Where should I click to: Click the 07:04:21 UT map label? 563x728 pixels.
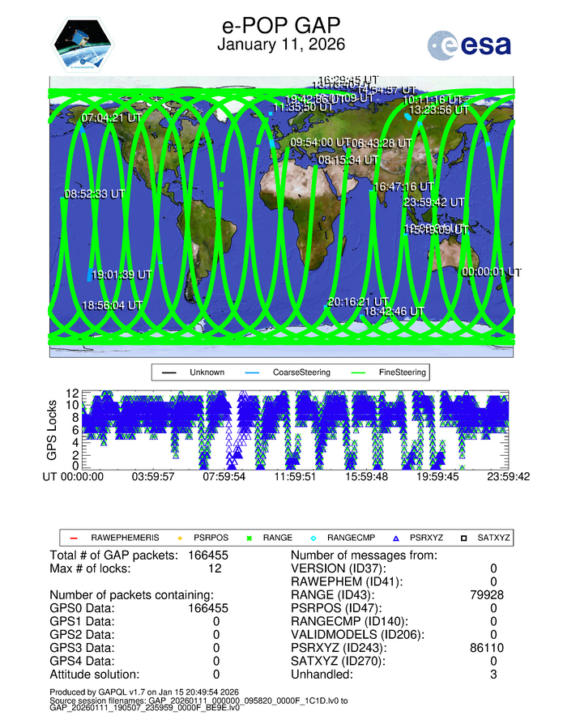pyautogui.click(x=113, y=118)
